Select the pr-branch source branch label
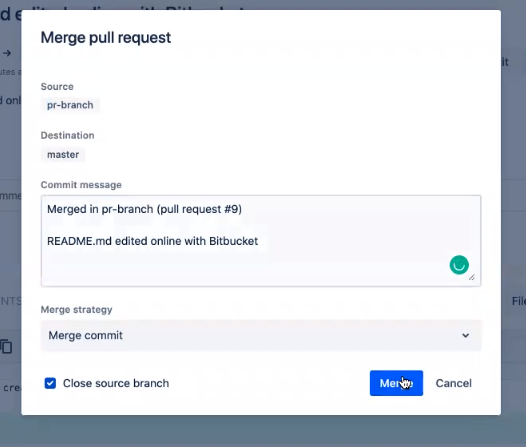526x447 pixels. coord(70,105)
